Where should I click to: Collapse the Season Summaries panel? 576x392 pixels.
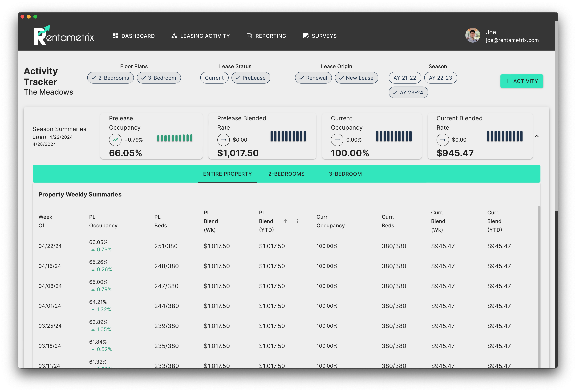[x=537, y=136]
